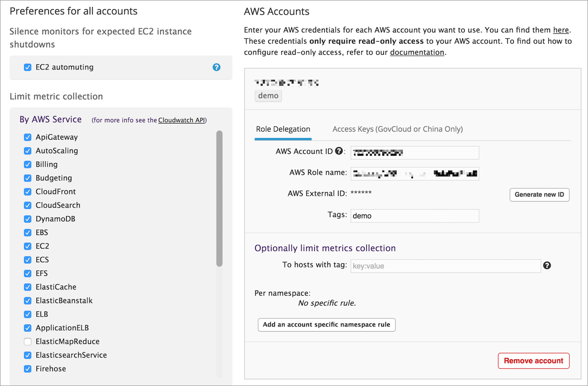
Task: Uncheck the ApiGateway checkbox
Action: click(x=27, y=137)
